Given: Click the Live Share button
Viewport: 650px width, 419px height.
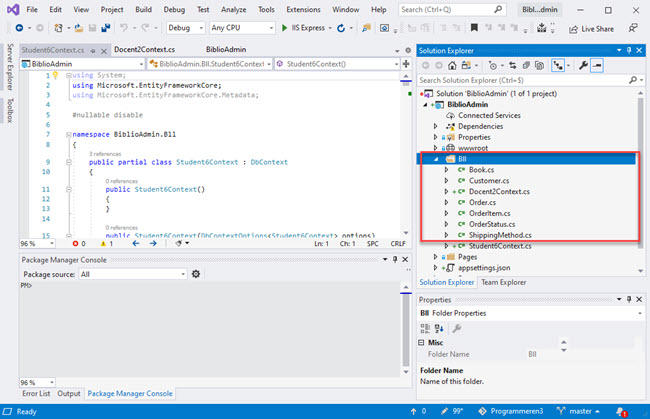Looking at the screenshot, I should click(x=591, y=29).
